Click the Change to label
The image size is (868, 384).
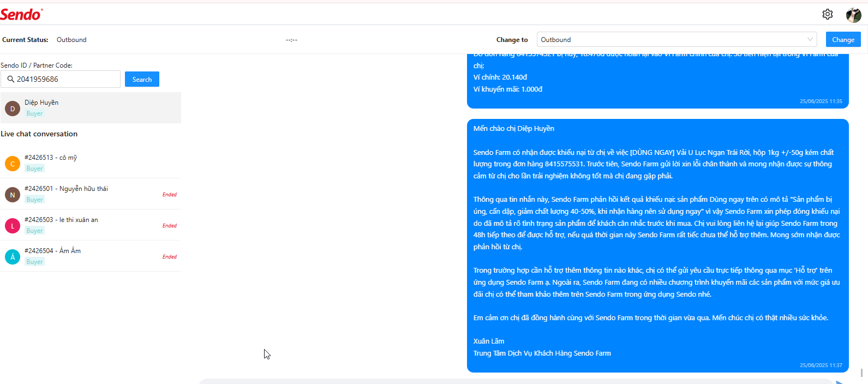512,40
